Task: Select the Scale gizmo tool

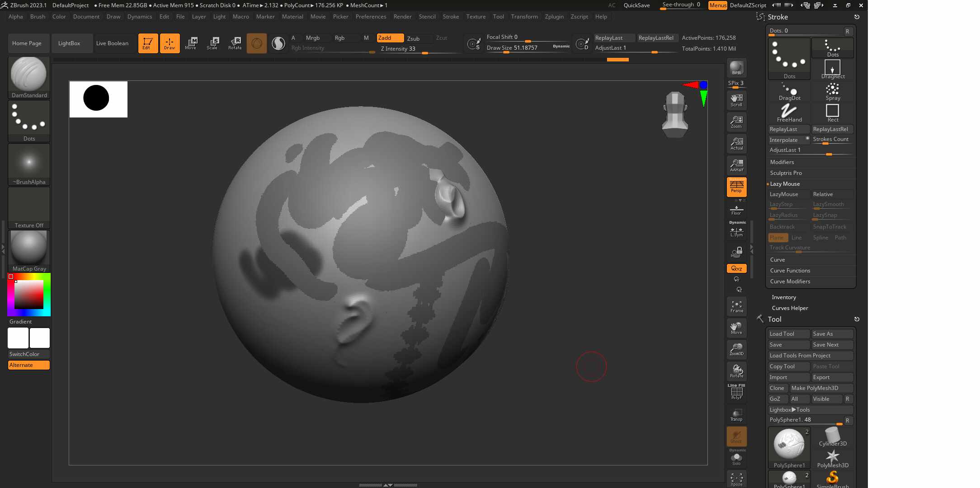Action: [x=212, y=43]
